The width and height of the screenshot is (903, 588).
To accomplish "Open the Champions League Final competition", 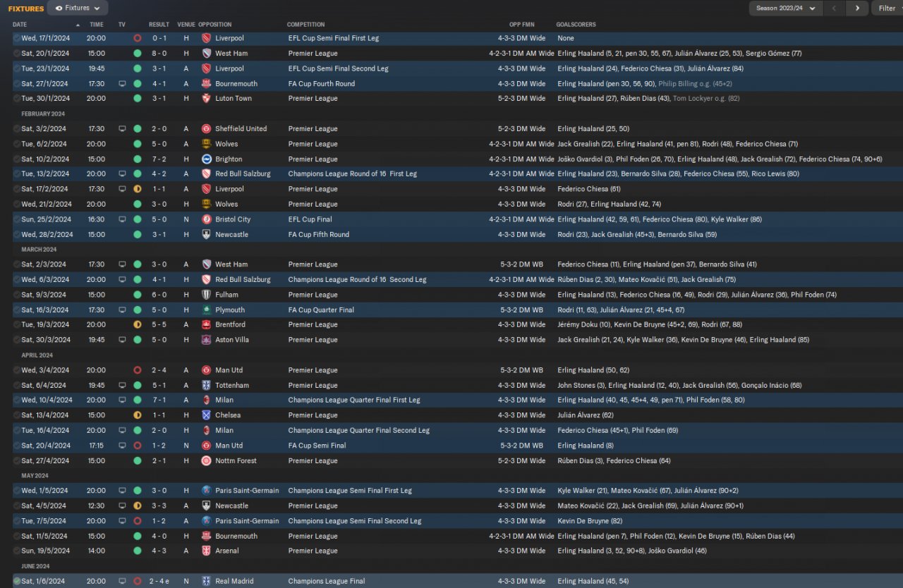I will pyautogui.click(x=327, y=582).
